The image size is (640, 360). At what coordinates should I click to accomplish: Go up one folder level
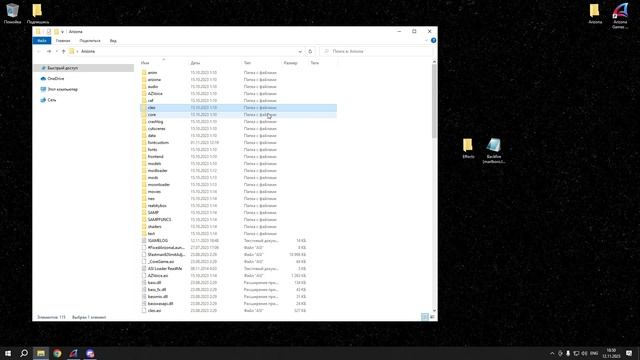point(63,51)
